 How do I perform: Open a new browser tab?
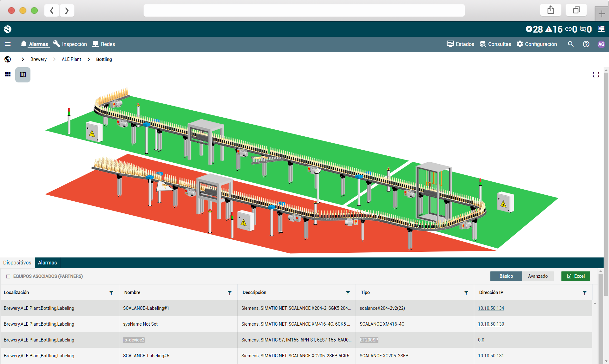pyautogui.click(x=601, y=14)
